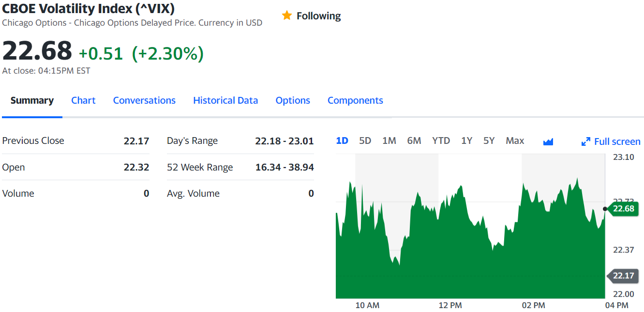
Task: Open the Conversations tab
Action: [144, 100]
